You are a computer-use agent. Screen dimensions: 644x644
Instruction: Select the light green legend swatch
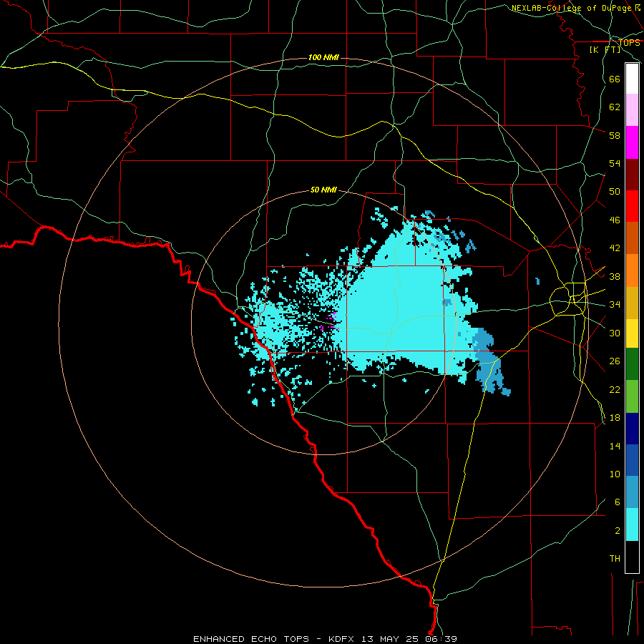point(632,396)
